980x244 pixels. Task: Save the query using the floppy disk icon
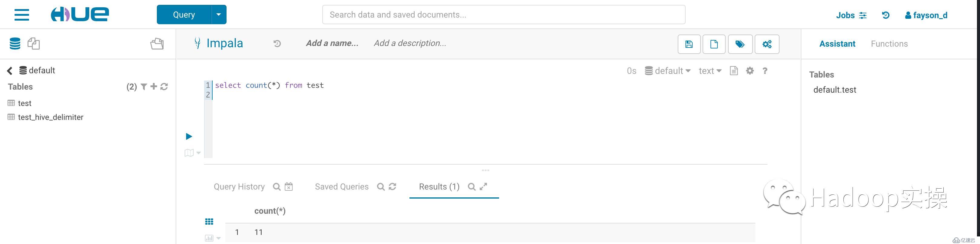click(689, 44)
